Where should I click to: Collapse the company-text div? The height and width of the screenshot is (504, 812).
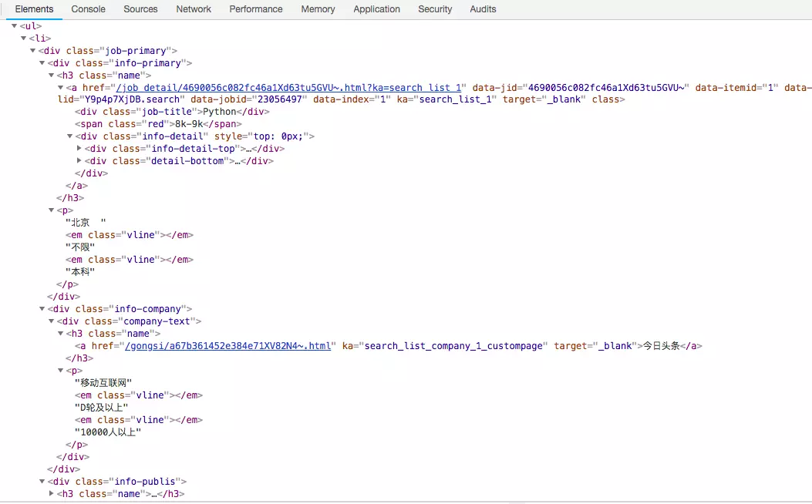[x=52, y=321]
